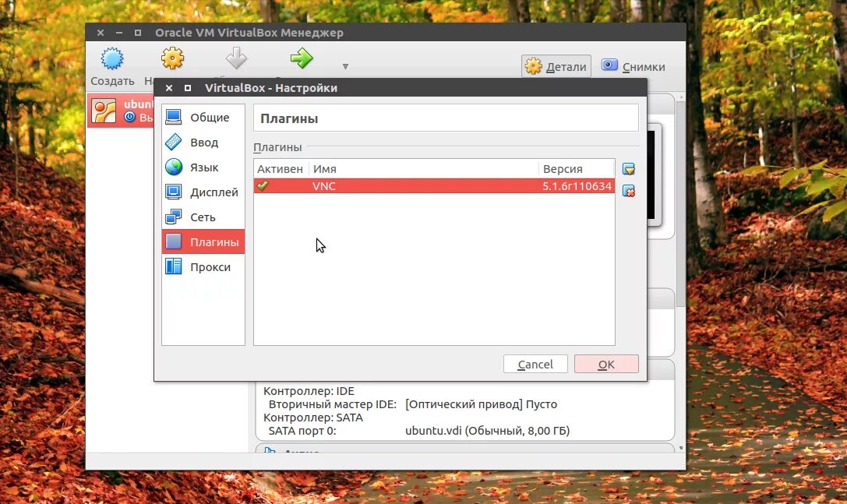Click the Дисплей screen icon
The image size is (847, 504).
pyautogui.click(x=174, y=191)
